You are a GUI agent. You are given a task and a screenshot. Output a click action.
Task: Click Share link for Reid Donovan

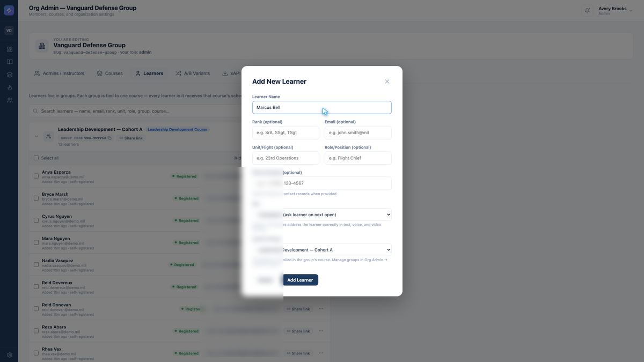point(298,309)
